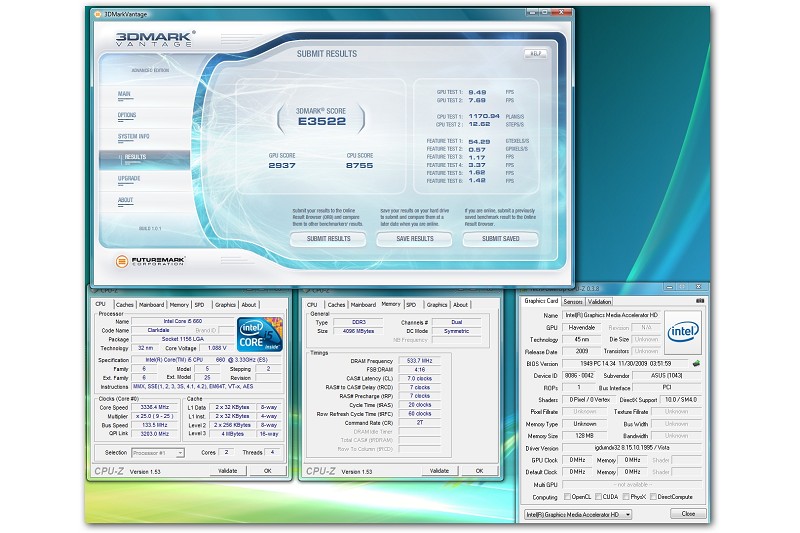Screen dimensions: 800x533
Task: Click the Core Speed value 3336.4 MHz
Action: coord(155,407)
